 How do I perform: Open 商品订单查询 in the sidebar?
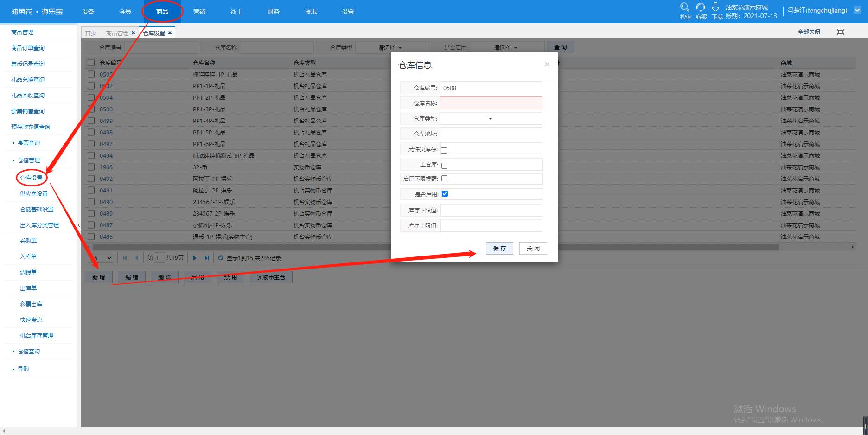point(28,48)
